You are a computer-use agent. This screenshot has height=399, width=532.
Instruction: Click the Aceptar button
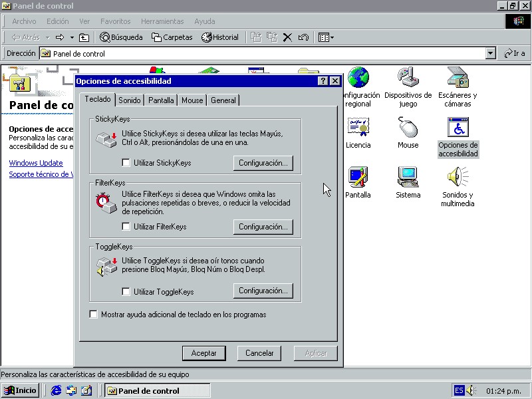point(204,353)
